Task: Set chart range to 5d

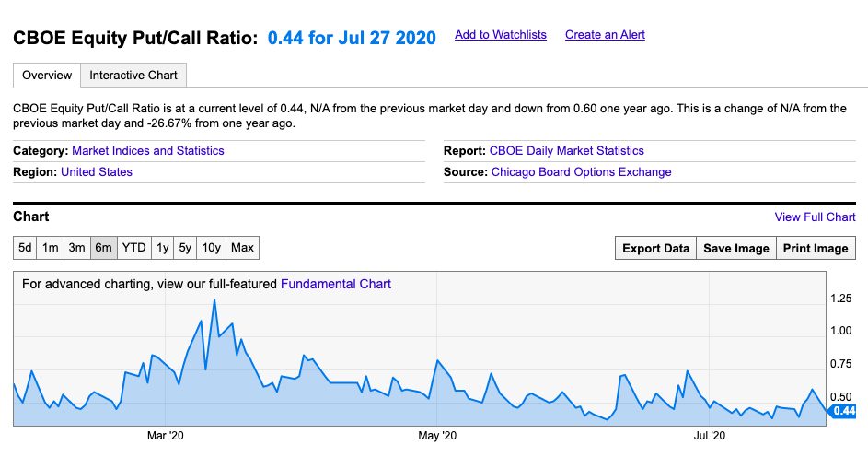Action: (x=25, y=248)
